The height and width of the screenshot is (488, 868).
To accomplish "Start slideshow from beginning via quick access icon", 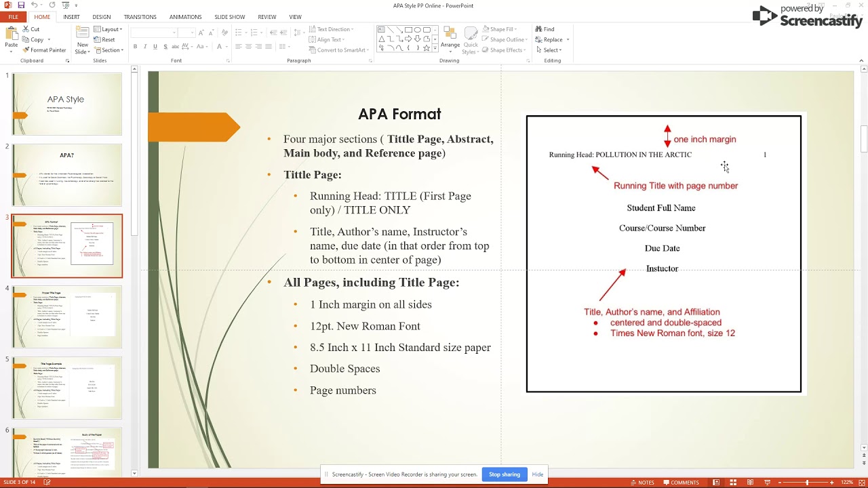I will tap(65, 5).
